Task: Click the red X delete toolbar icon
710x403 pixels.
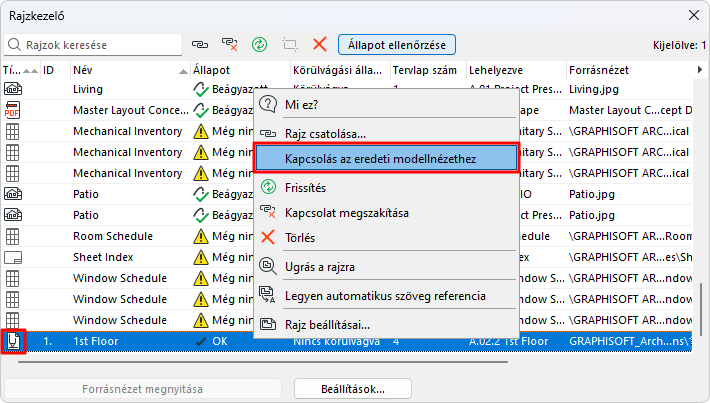Action: click(x=320, y=44)
